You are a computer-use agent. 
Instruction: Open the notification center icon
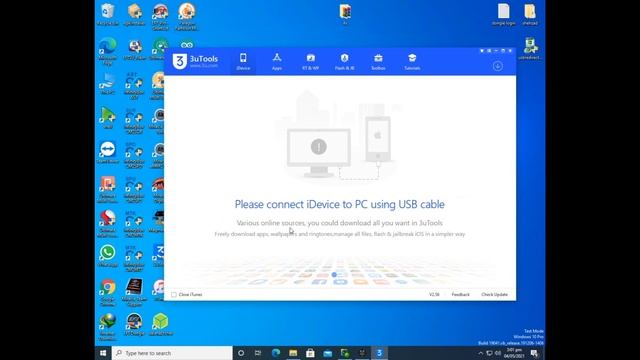534,353
